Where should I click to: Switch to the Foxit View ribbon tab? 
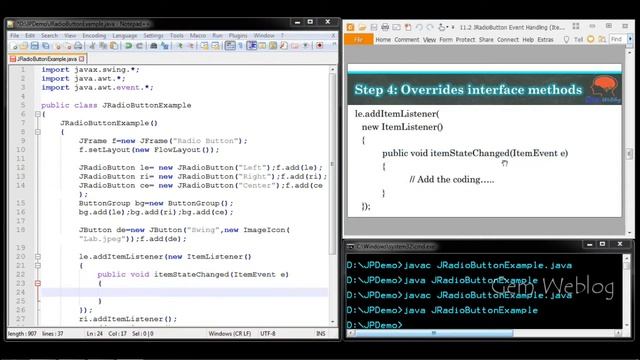pos(429,40)
